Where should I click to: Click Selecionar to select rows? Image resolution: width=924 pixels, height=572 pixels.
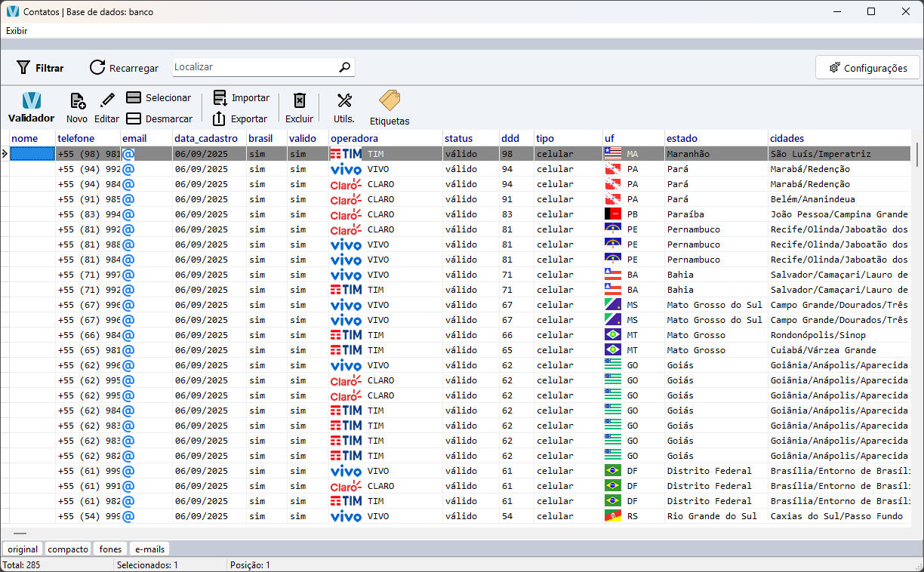pyautogui.click(x=159, y=98)
